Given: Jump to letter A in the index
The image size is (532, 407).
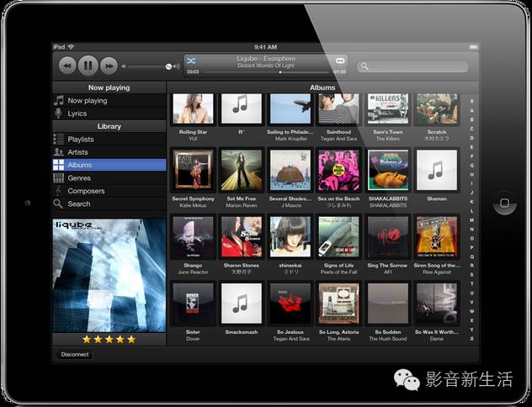Looking at the screenshot, I should click(472, 110).
